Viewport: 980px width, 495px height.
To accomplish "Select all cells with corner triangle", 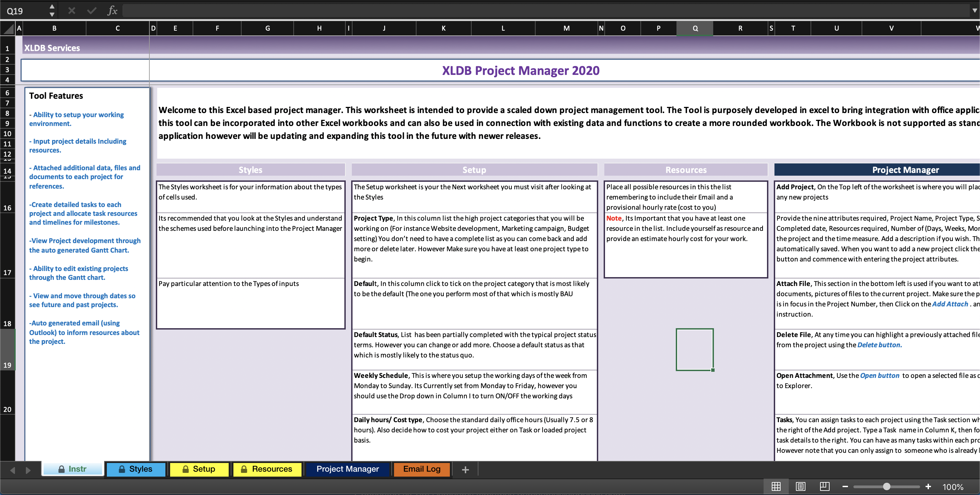I will [7, 28].
